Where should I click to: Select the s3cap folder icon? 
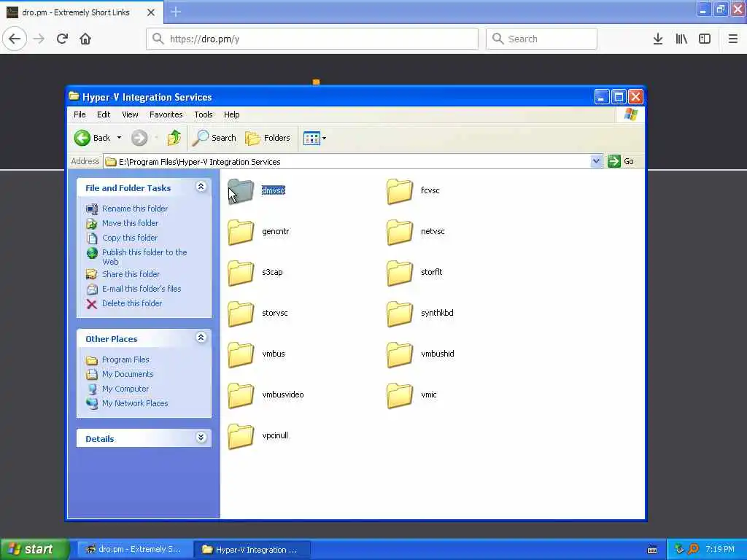(x=241, y=273)
